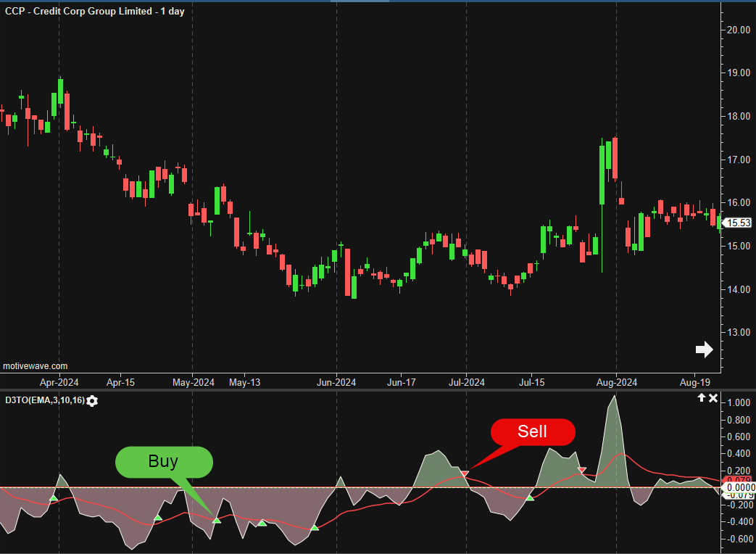The width and height of the screenshot is (756, 554).
Task: Click the Aug-2024 date on time axis
Action: (615, 381)
